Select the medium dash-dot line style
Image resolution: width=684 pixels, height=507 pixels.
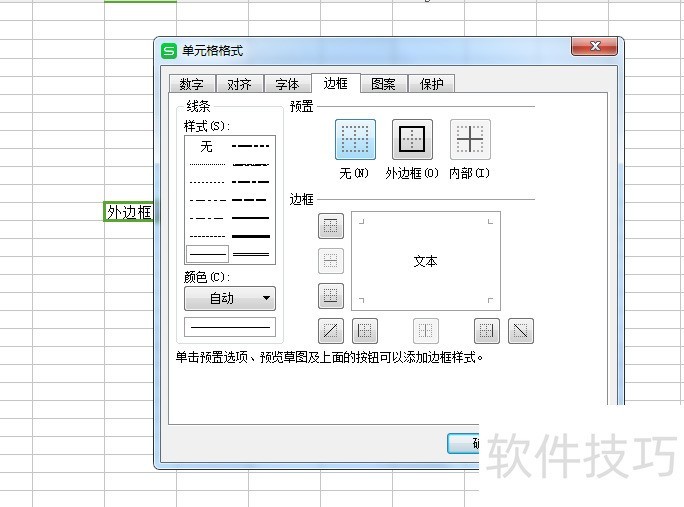pyautogui.click(x=251, y=182)
